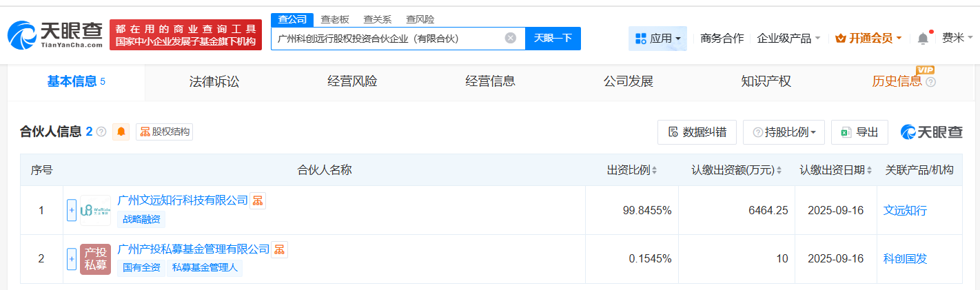
Task: Switch to the 法律诉讼 tab
Action: pyautogui.click(x=214, y=81)
